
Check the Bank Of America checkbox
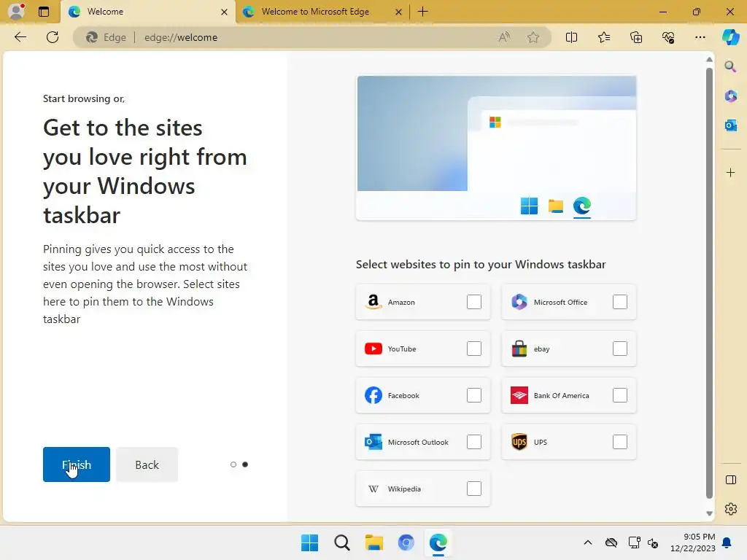point(620,395)
